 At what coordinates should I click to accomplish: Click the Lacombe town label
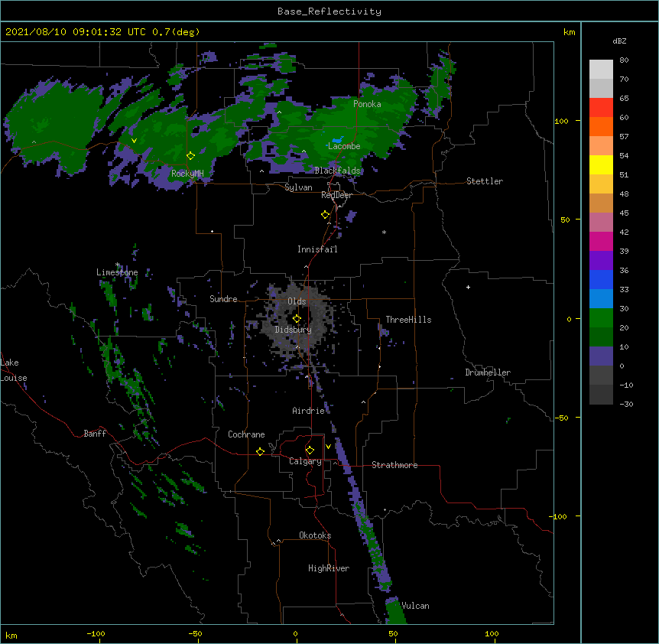[344, 146]
